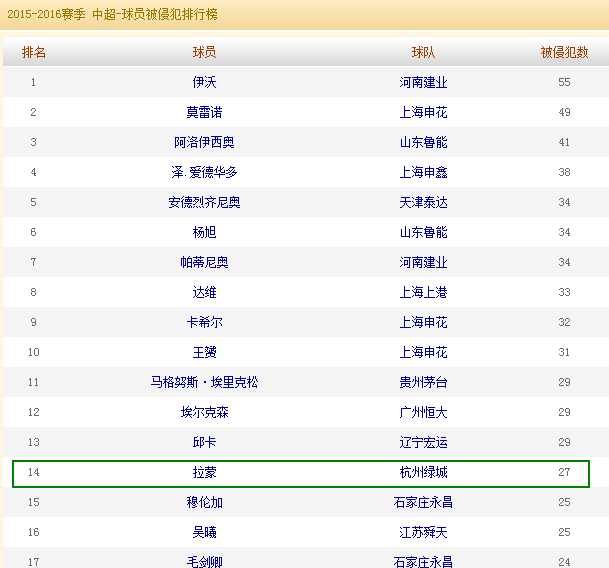The image size is (609, 568).
Task: Open team link 辽宁宏运
Action: [423, 442]
